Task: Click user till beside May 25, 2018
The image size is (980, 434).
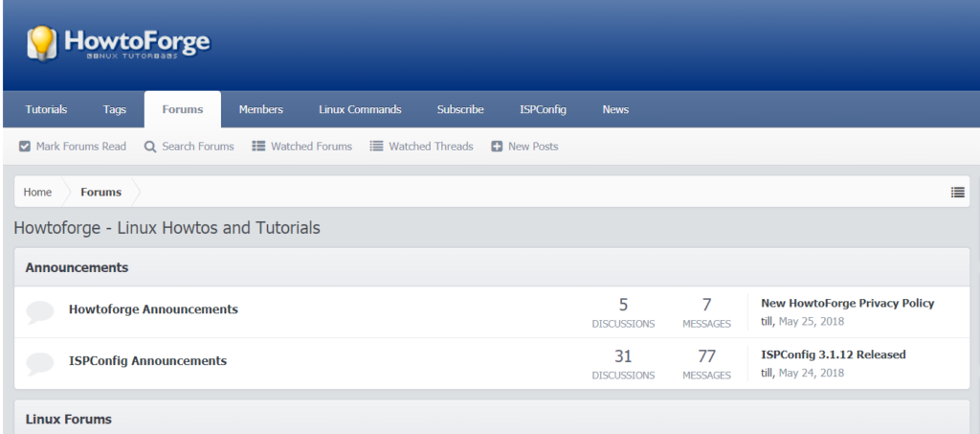Action: (767, 322)
